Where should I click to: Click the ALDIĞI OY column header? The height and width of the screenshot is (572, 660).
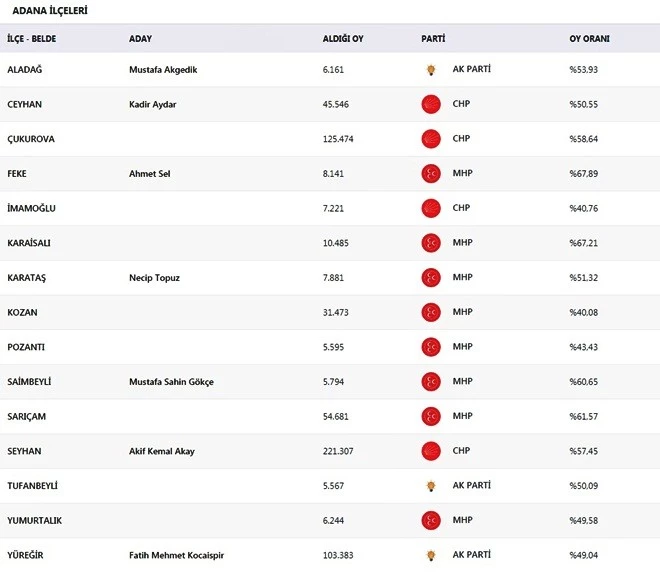point(343,38)
